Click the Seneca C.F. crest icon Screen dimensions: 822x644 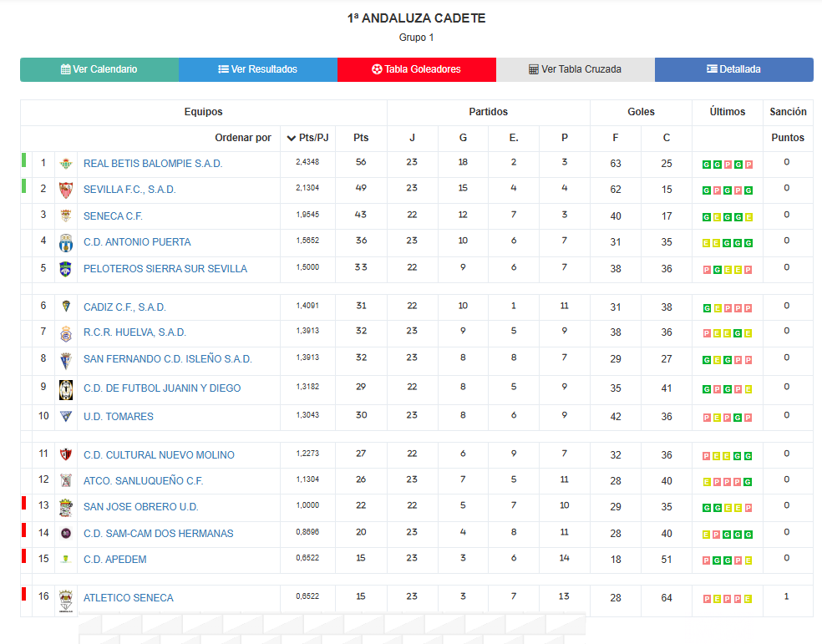(66, 216)
